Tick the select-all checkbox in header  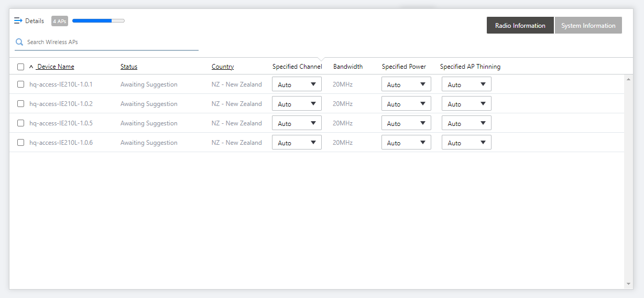pyautogui.click(x=20, y=67)
